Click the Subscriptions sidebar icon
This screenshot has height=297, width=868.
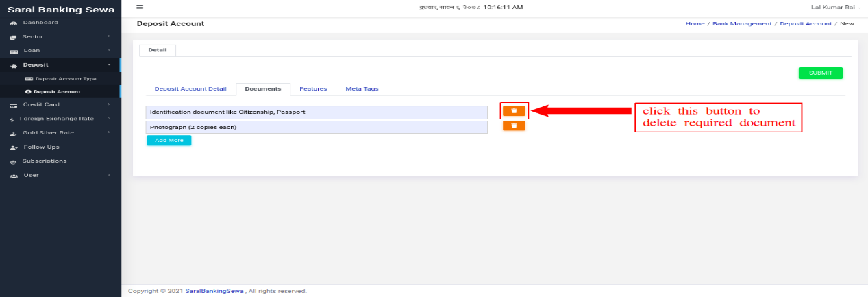(x=14, y=161)
